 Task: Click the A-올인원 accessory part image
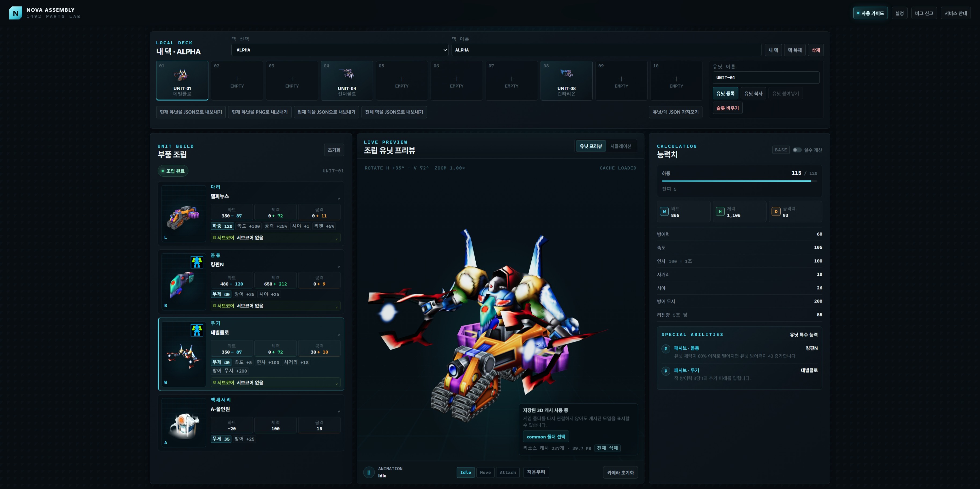(x=184, y=422)
